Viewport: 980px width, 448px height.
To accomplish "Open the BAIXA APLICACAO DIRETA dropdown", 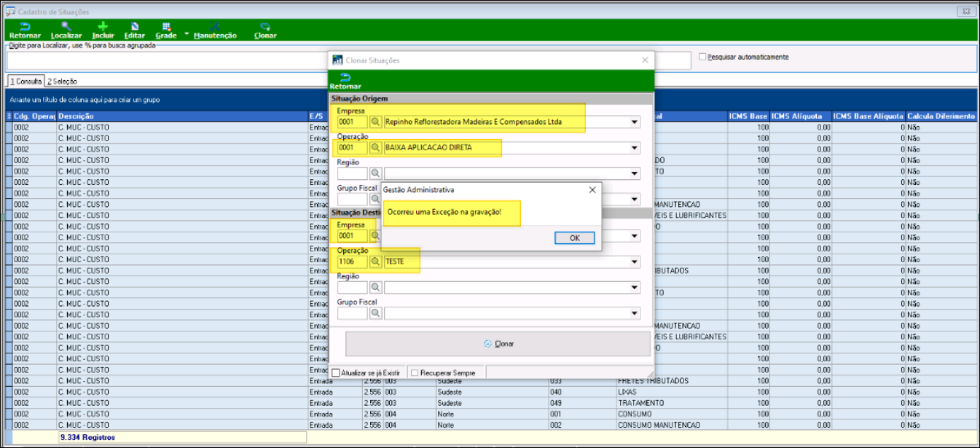I will coord(634,148).
